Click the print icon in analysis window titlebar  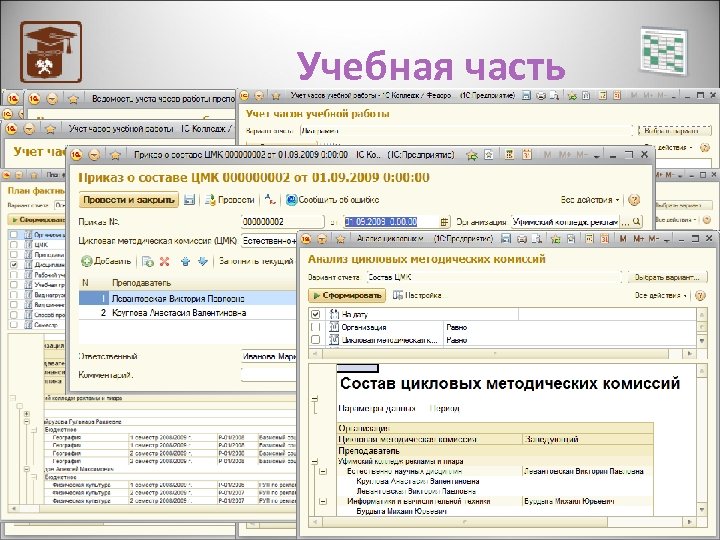tap(522, 239)
